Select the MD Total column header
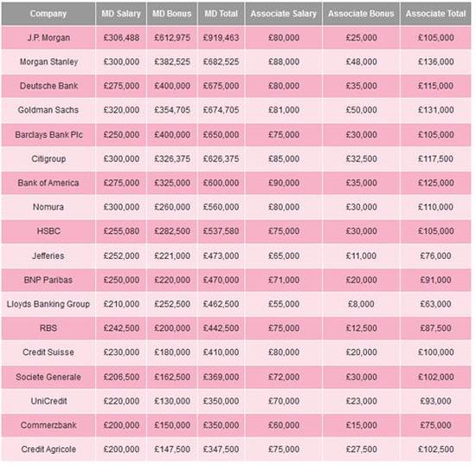 221,14
